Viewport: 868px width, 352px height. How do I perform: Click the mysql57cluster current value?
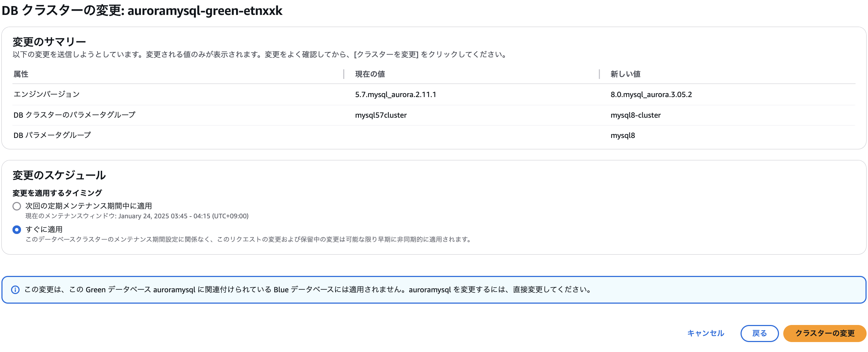(381, 115)
